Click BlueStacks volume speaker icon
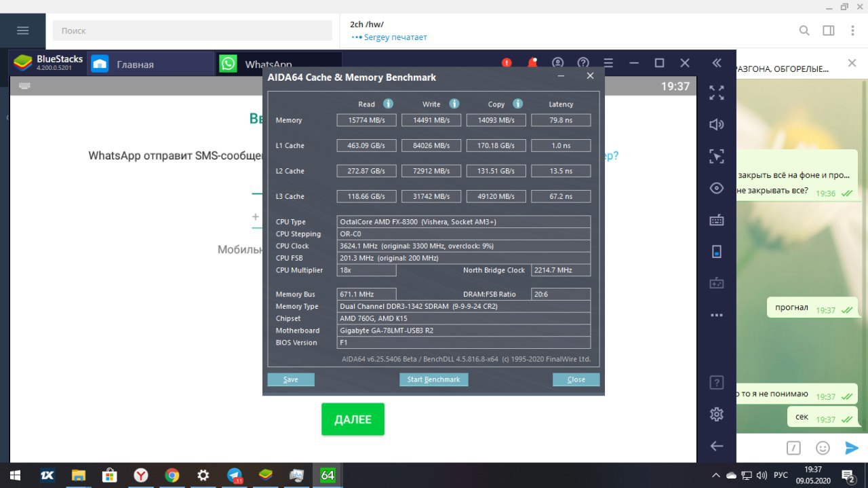 point(717,124)
